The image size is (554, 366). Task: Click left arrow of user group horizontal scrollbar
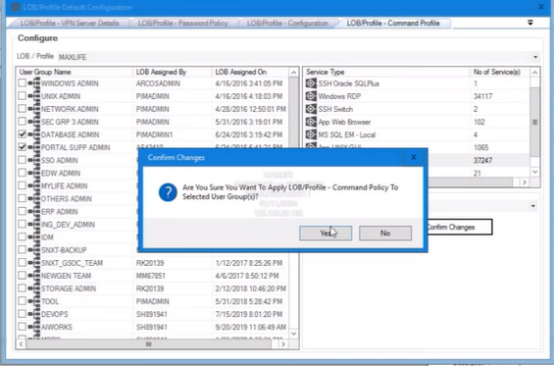[21, 344]
